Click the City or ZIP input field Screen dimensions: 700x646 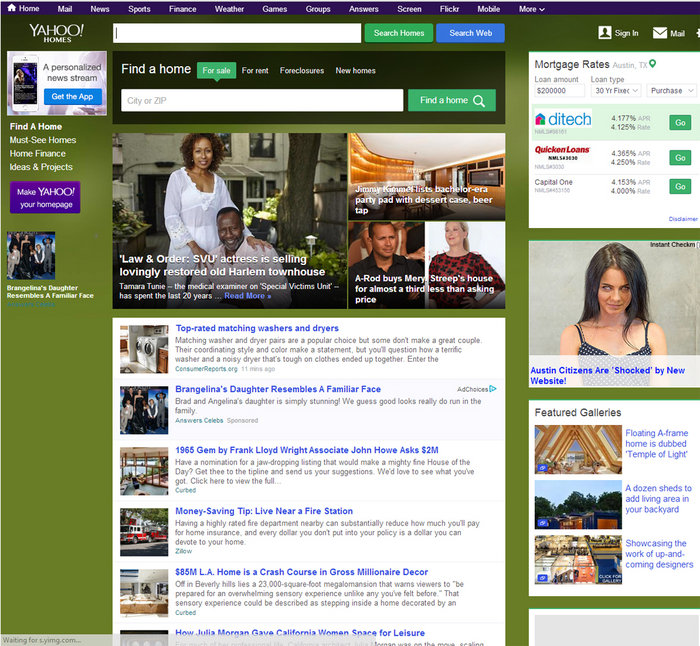pos(262,100)
